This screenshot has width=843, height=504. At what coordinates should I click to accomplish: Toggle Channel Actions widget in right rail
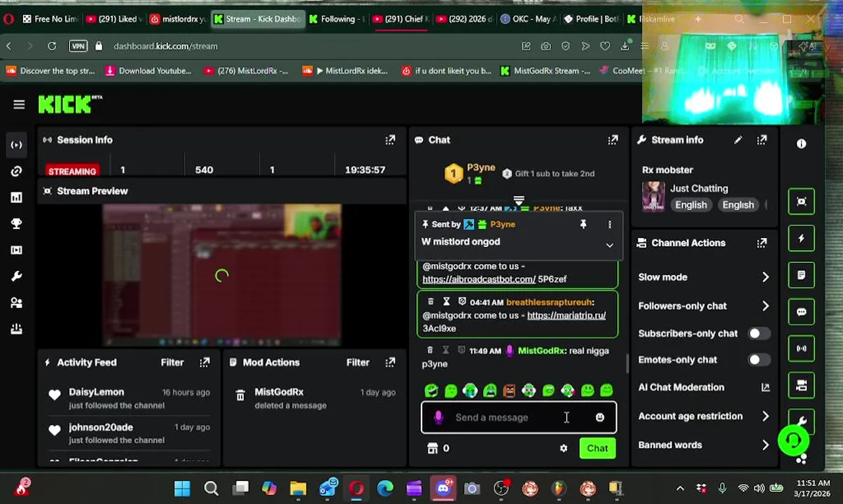coord(801,385)
